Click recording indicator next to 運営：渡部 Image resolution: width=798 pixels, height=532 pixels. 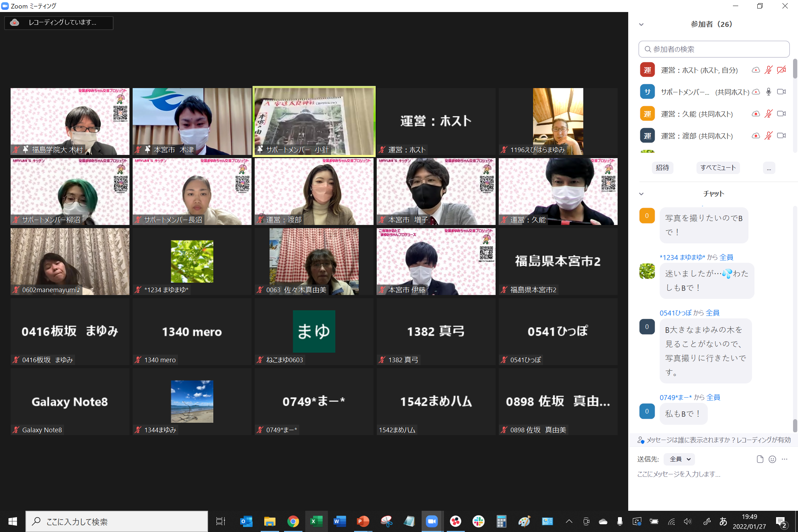click(x=756, y=136)
